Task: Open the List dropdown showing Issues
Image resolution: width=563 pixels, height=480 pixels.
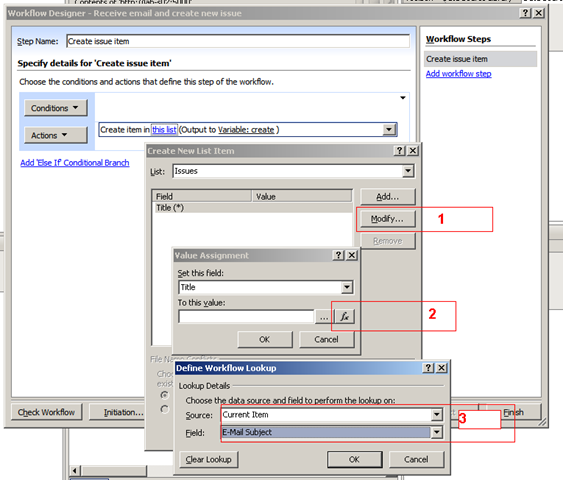Action: click(x=408, y=171)
